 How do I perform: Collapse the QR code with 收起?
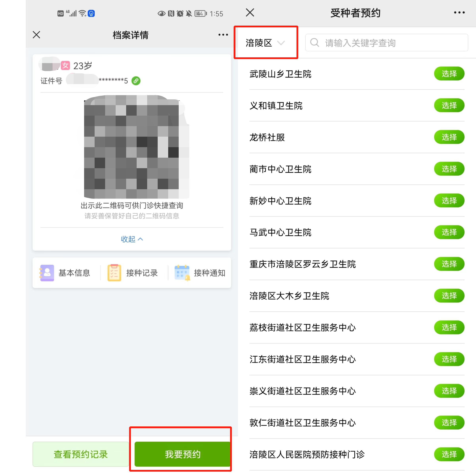click(132, 239)
